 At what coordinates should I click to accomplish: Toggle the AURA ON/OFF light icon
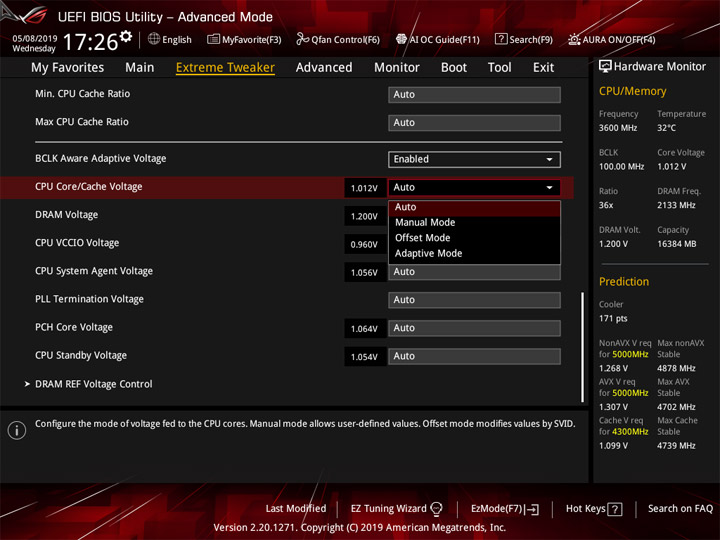pyautogui.click(x=574, y=39)
